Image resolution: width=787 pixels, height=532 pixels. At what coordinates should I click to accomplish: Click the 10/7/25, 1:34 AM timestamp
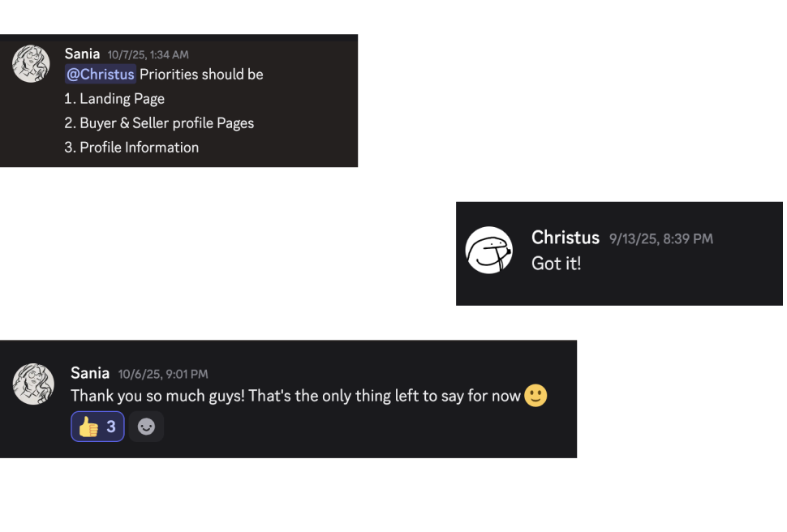[148, 55]
